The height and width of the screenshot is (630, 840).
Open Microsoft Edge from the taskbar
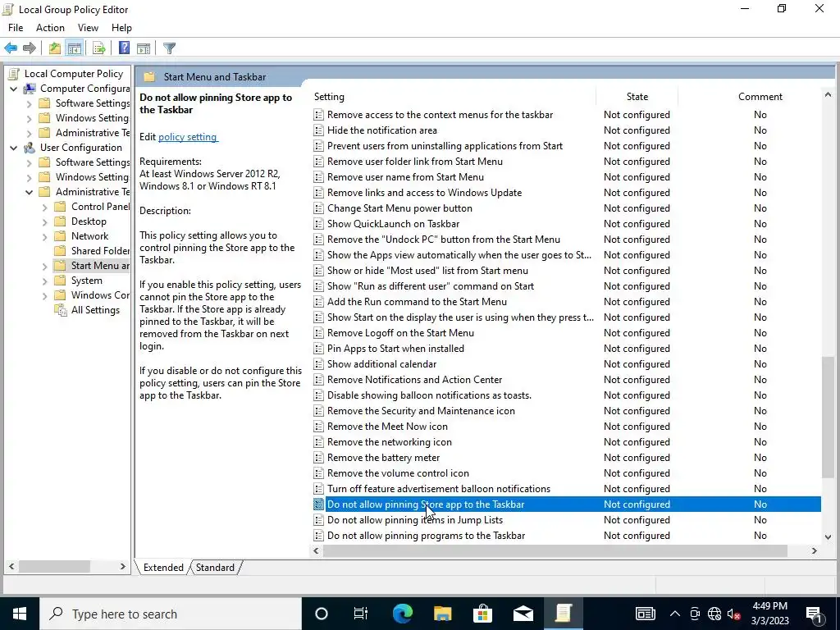tap(402, 614)
